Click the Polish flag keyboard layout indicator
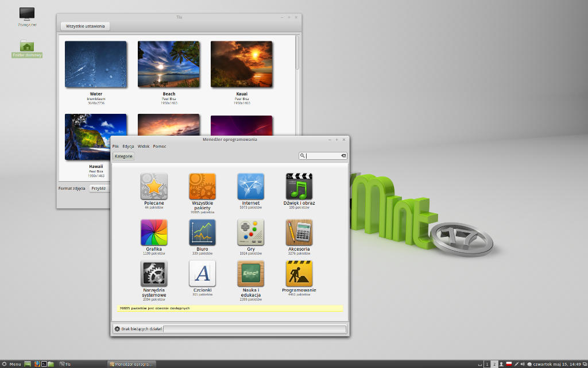The height and width of the screenshot is (368, 588). click(509, 364)
